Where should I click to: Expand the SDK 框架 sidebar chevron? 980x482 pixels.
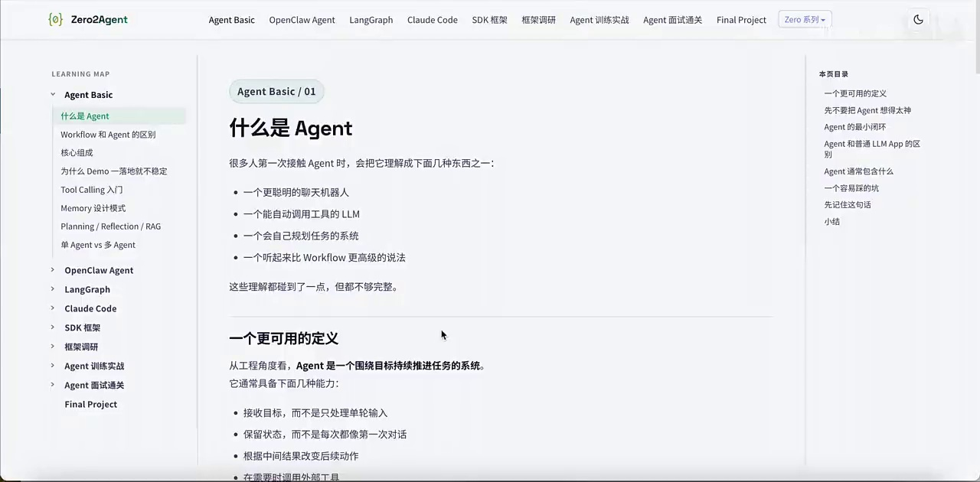tap(53, 327)
